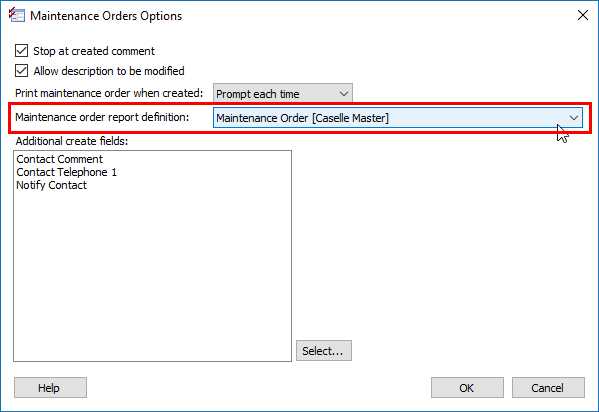The height and width of the screenshot is (412, 599).
Task: Select Contact Telephone 1 in the list
Action: [x=66, y=172]
